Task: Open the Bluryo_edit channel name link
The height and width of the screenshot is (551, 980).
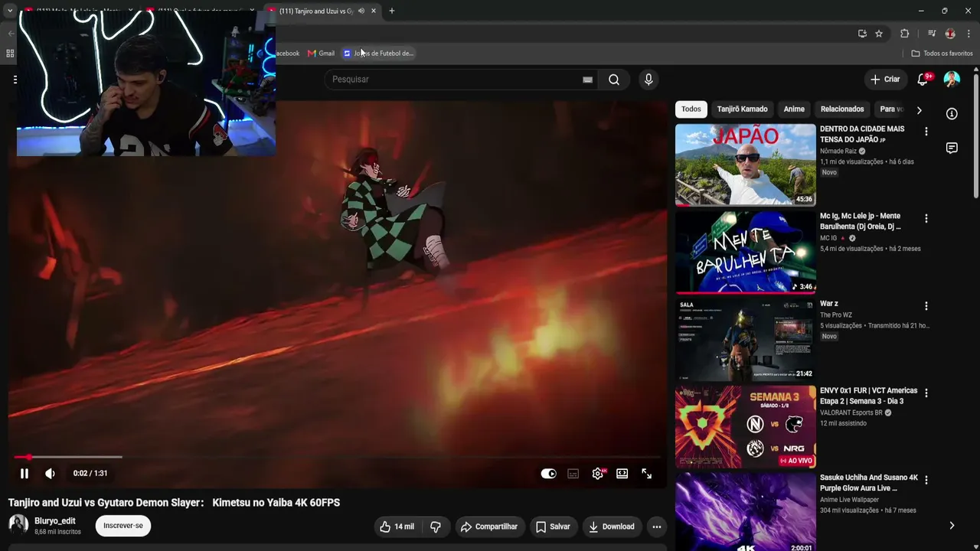Action: click(x=55, y=521)
